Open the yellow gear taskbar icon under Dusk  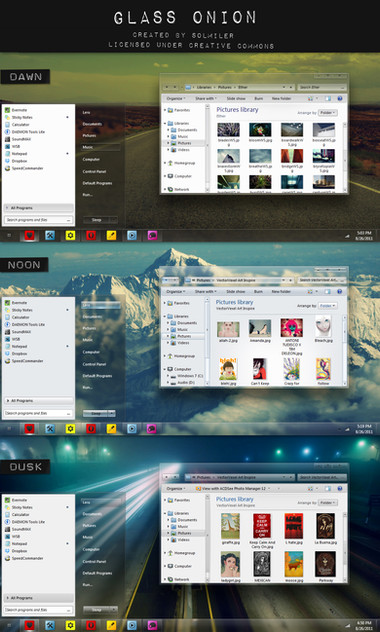pyautogui.click(x=71, y=625)
